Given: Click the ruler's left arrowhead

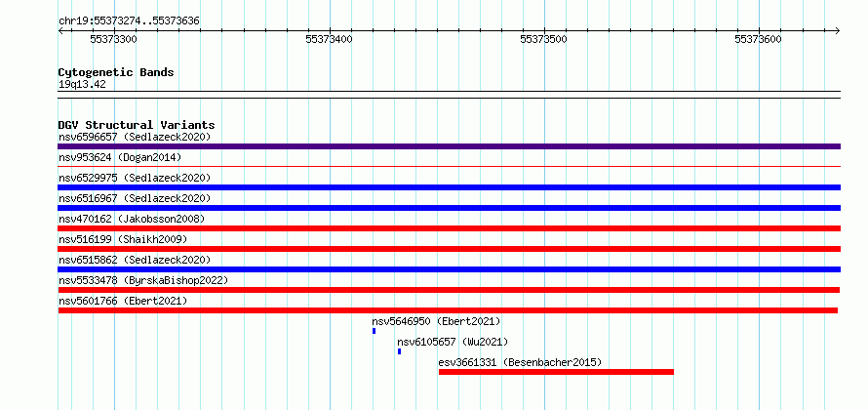Looking at the screenshot, I should coord(60,30).
